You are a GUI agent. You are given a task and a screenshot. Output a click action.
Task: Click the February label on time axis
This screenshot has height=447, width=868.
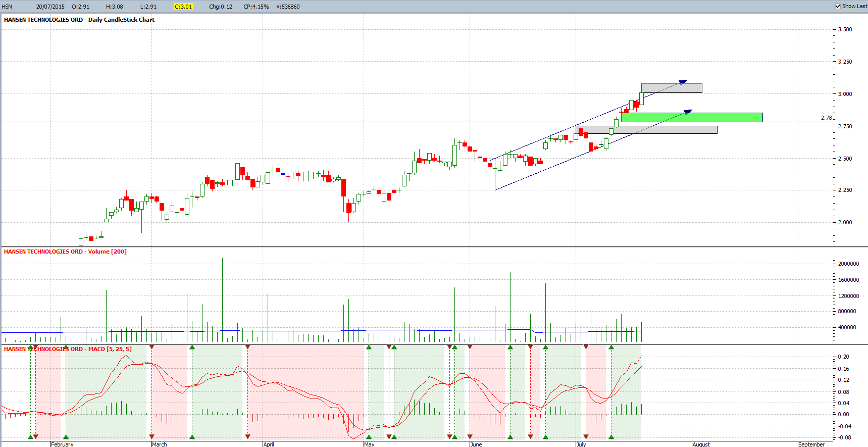(x=62, y=444)
